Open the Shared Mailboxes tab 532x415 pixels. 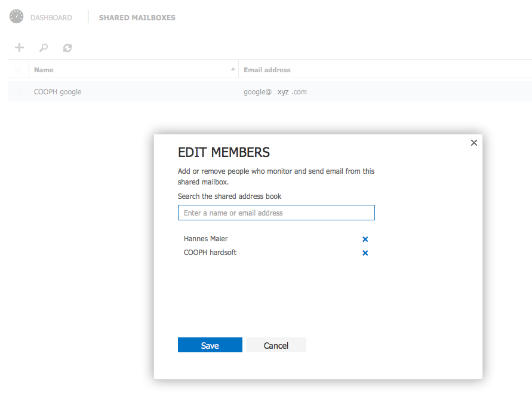137,18
